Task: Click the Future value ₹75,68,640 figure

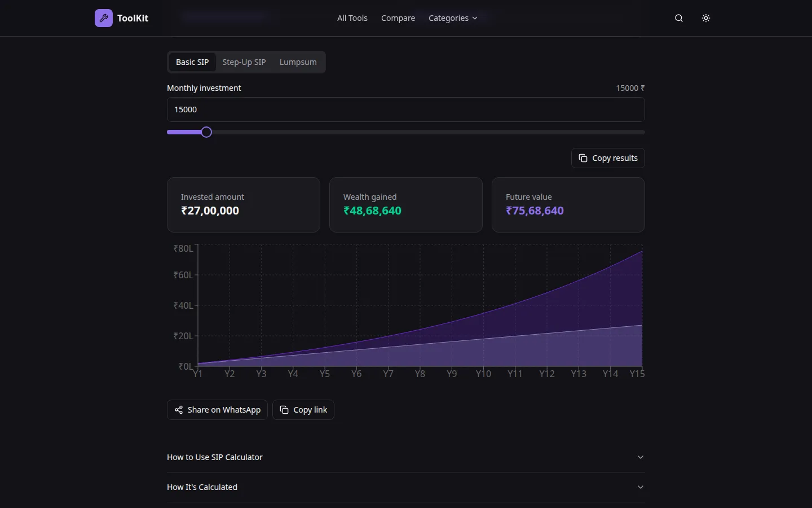Action: (x=535, y=211)
